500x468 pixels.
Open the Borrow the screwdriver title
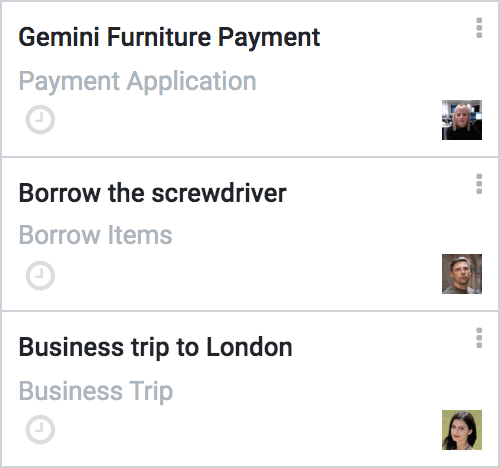pyautogui.click(x=152, y=193)
